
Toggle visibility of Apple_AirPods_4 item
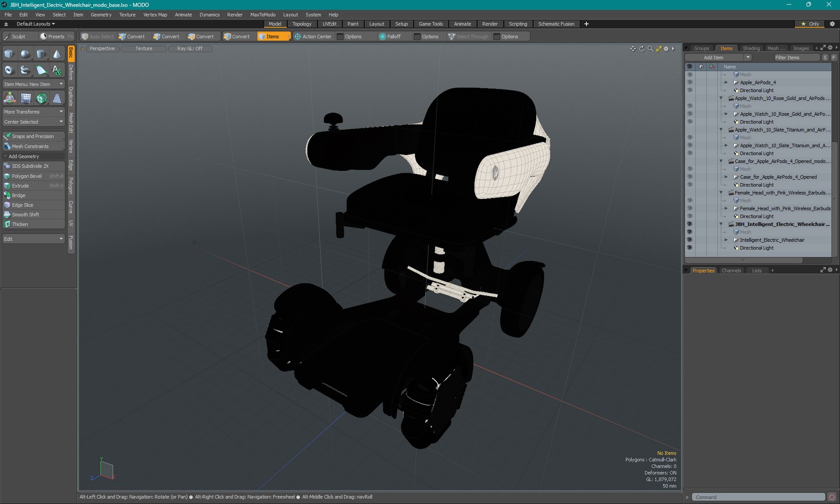(x=690, y=83)
